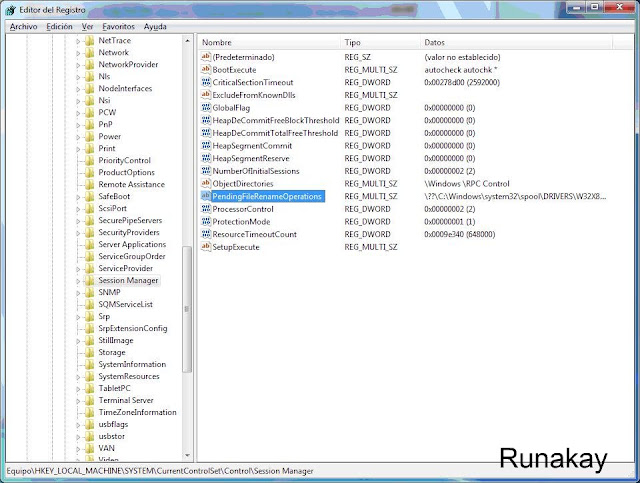
Task: Sort values by the Tipo column header
Action: click(380, 42)
